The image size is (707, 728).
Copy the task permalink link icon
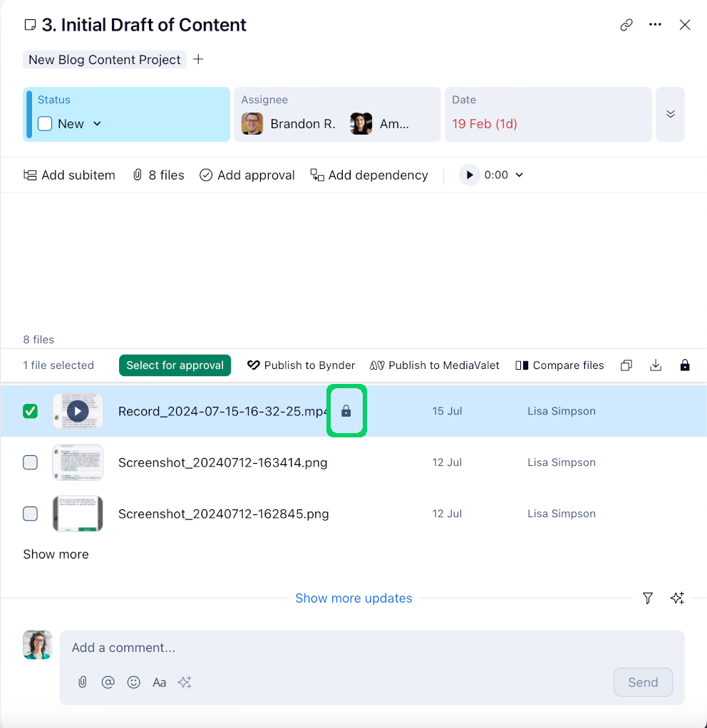pyautogui.click(x=626, y=25)
